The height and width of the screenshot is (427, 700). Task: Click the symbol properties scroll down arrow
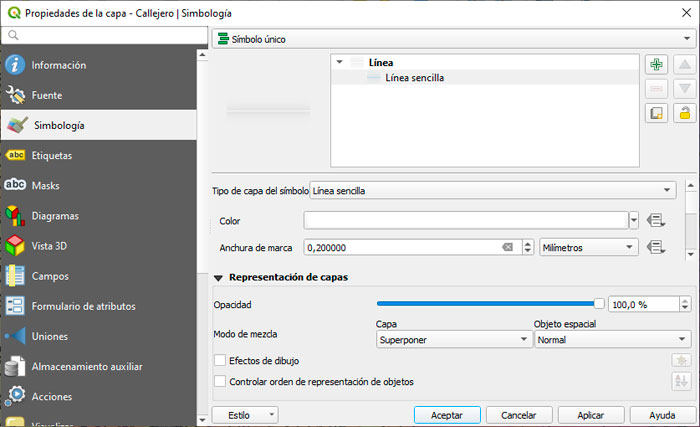[691, 254]
